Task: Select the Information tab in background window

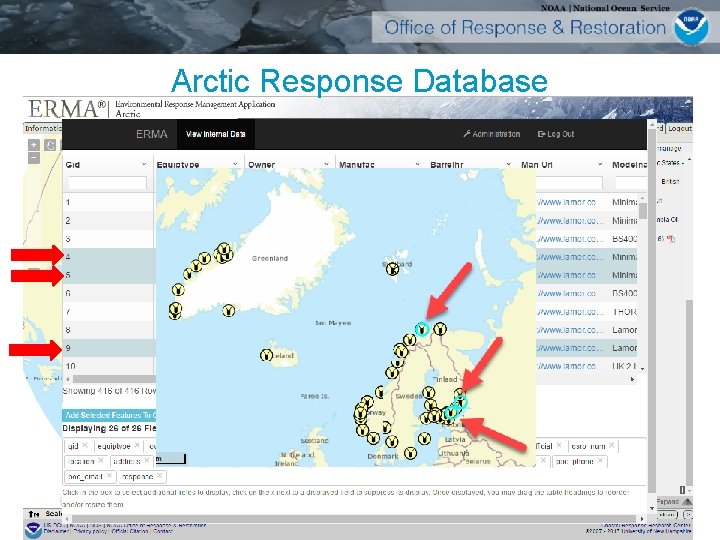Action: pyautogui.click(x=43, y=128)
